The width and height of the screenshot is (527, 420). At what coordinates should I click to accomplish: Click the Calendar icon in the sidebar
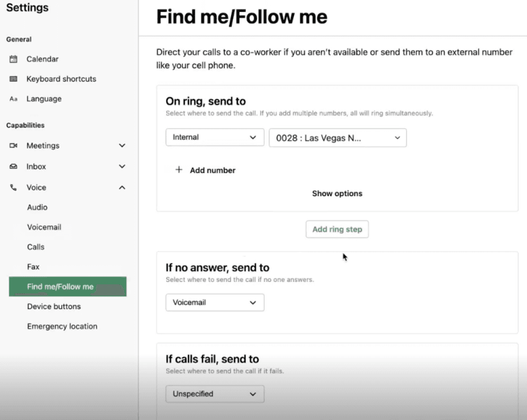[14, 59]
